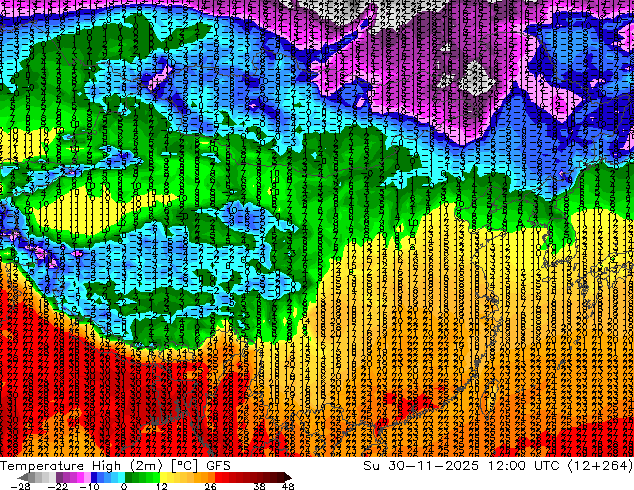Pick the cyan swatch left of the '0' label
This screenshot has width=634, height=490.
121,477
